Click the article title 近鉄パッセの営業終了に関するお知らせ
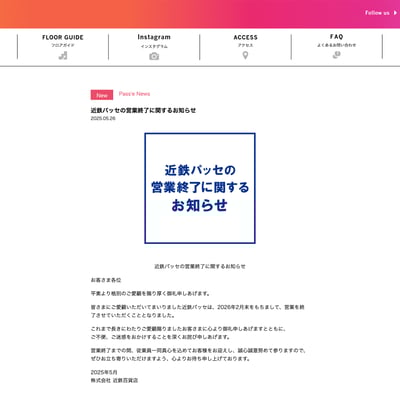Image resolution: width=400 pixels, height=400 pixels. (143, 110)
